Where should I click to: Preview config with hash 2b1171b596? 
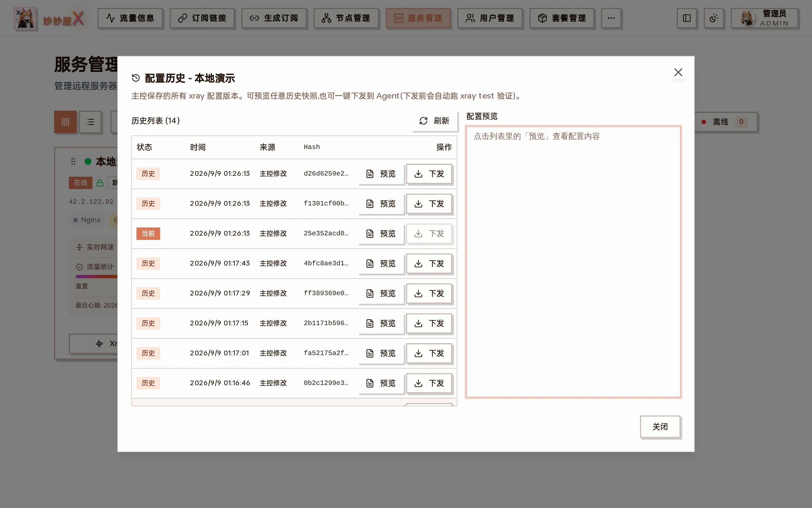pyautogui.click(x=381, y=323)
